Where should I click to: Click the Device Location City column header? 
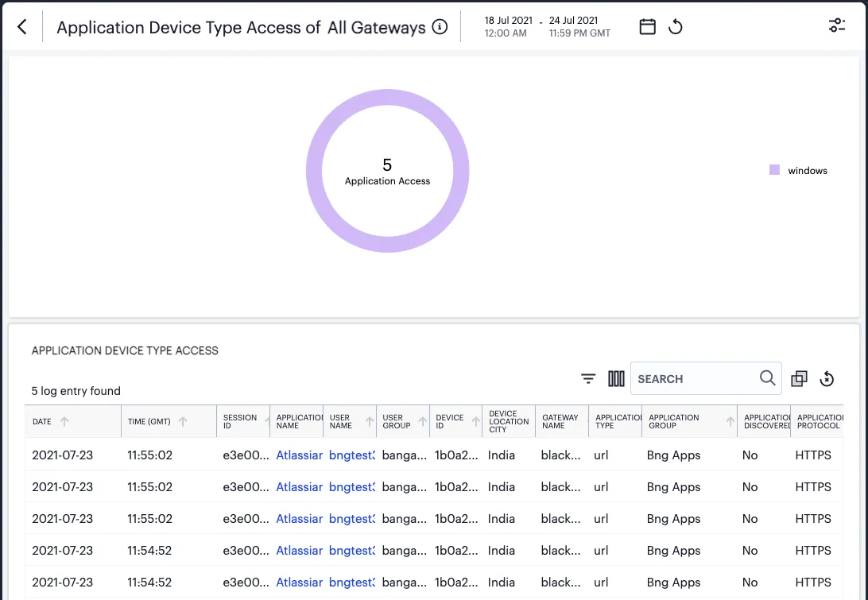tap(509, 422)
